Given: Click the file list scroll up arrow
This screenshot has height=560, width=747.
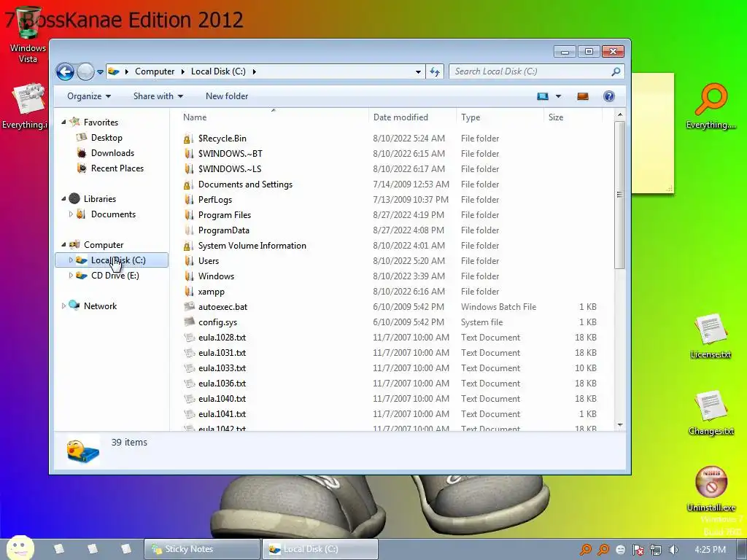Looking at the screenshot, I should click(619, 114).
